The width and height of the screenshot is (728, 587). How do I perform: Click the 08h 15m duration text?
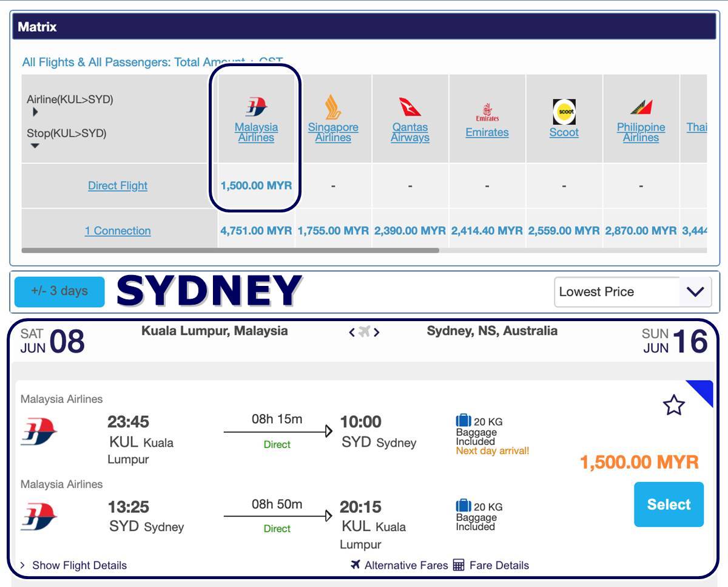(277, 419)
